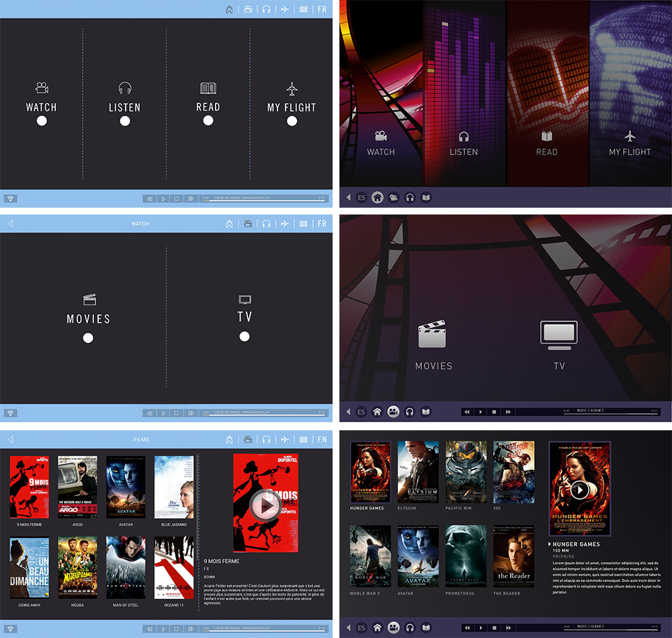Click the triangle beside the HUNGER GAMES title

tap(550, 544)
